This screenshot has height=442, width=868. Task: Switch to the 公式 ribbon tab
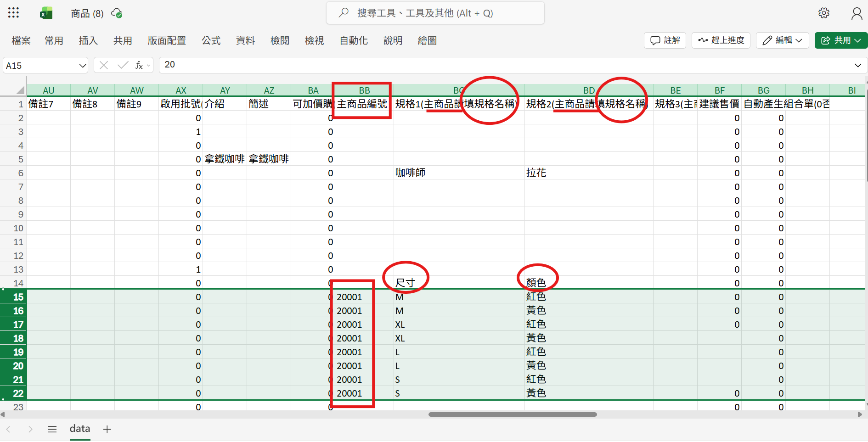click(211, 40)
